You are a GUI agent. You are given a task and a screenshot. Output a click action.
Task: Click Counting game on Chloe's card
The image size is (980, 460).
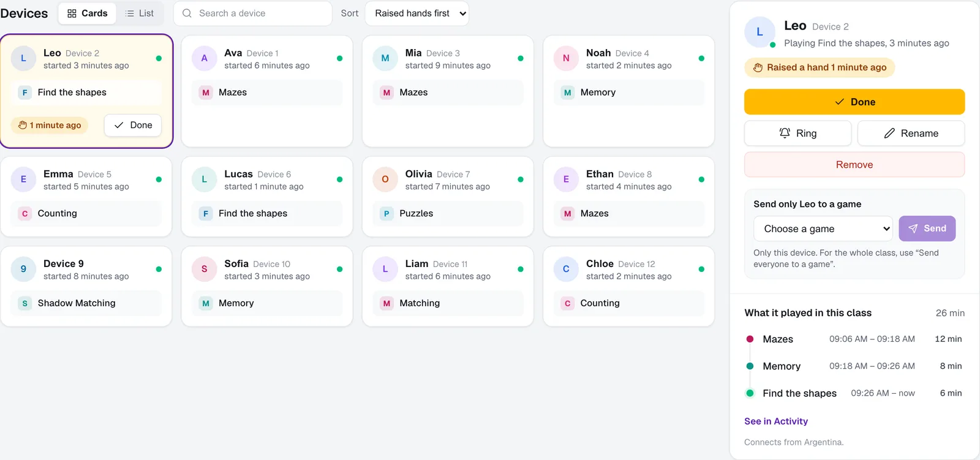click(x=628, y=303)
